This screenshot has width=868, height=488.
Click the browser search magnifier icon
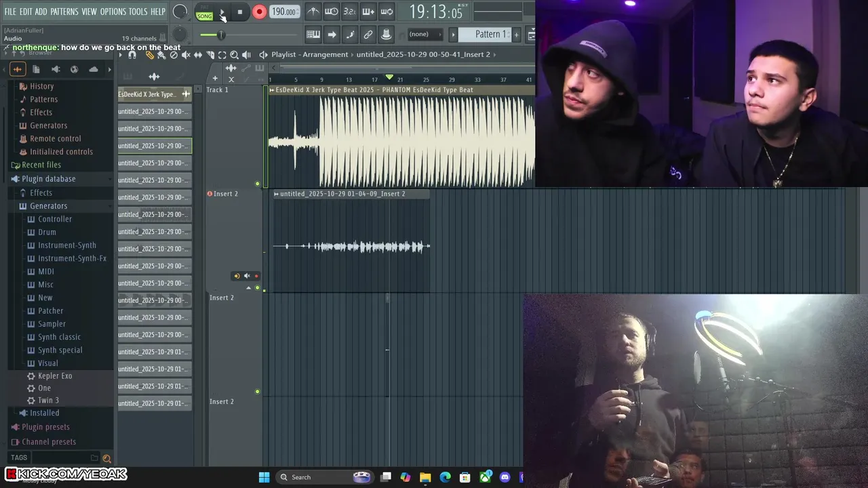tap(106, 459)
